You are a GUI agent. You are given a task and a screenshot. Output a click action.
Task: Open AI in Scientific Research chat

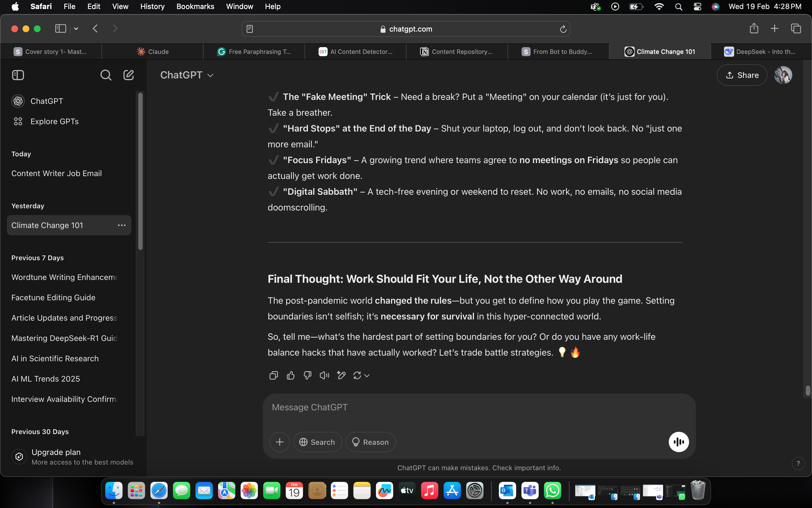[x=69, y=358]
